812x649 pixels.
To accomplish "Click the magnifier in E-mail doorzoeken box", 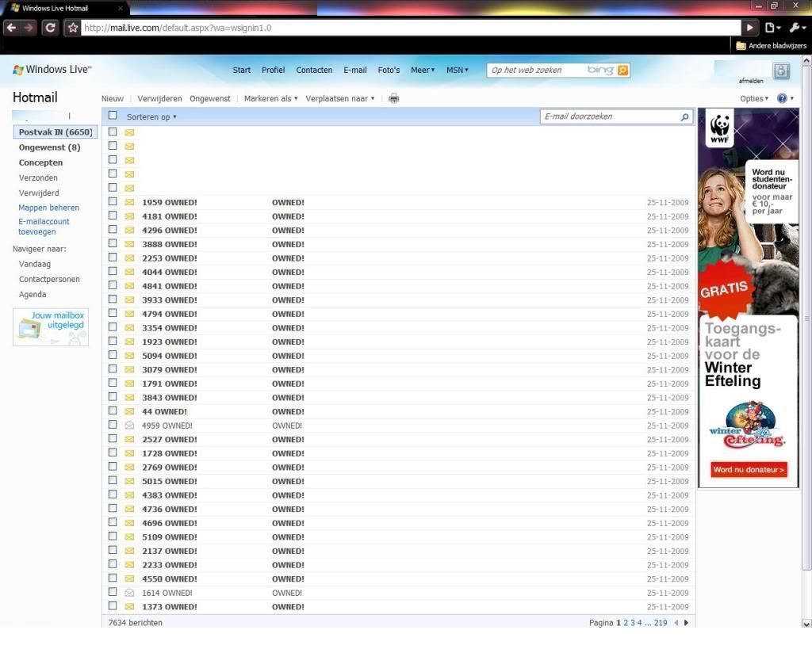I will point(684,117).
